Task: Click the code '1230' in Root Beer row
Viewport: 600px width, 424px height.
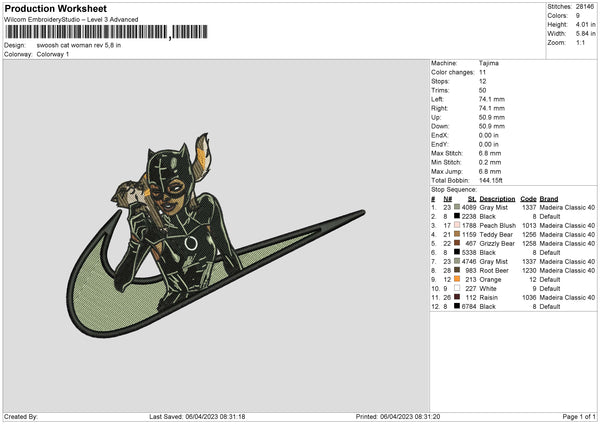Action: point(529,271)
